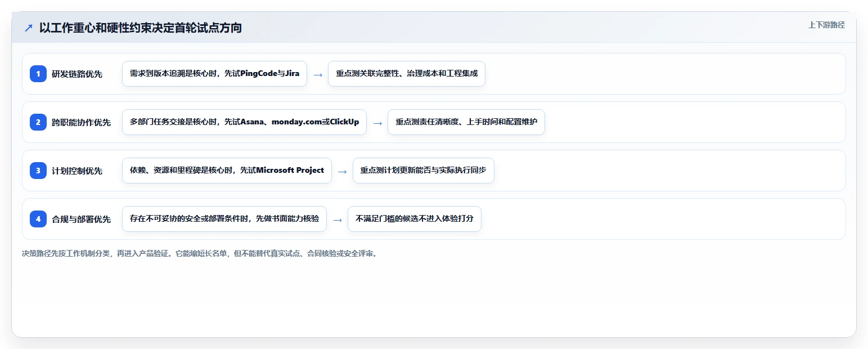Click the box 重点测责任清晰度、上手时间和配置维护
Image resolution: width=868 pixels, height=349 pixels.
pos(466,122)
